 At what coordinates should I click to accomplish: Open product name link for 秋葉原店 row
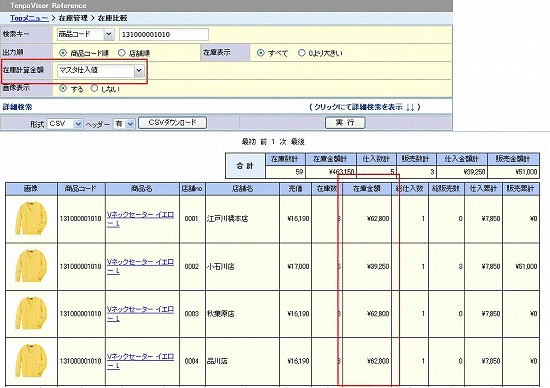click(x=140, y=314)
